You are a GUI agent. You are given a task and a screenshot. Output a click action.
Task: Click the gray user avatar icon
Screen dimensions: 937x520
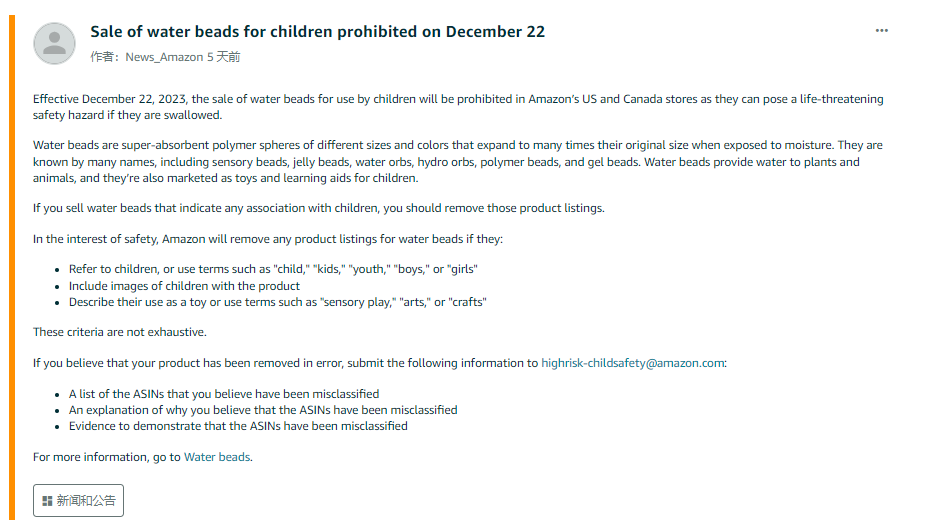54,44
